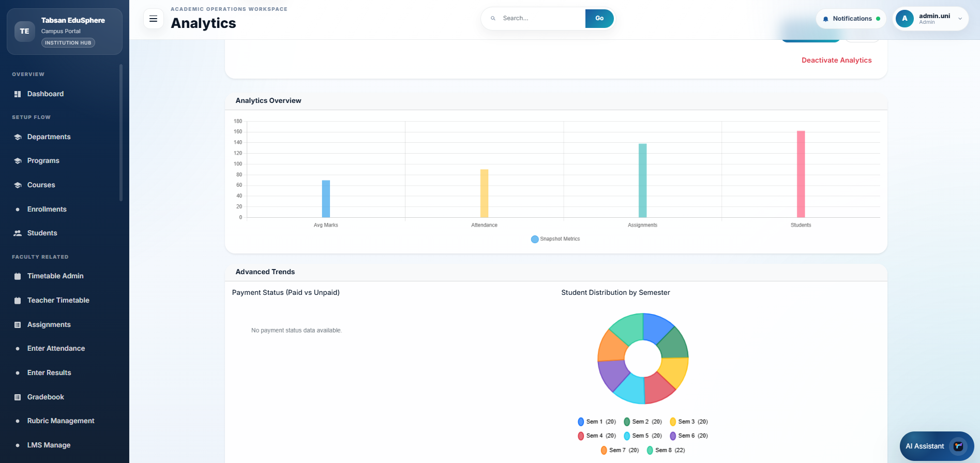The image size is (980, 463).
Task: Click the blue Avg Marks bar
Action: [326, 199]
